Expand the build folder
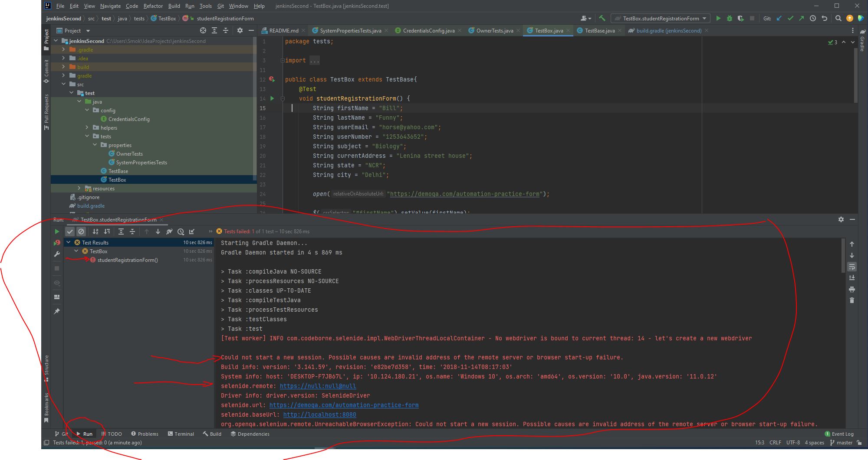868x460 pixels. click(x=63, y=67)
